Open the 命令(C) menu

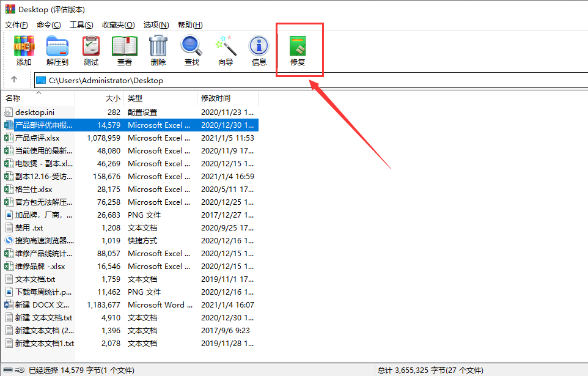[49, 25]
